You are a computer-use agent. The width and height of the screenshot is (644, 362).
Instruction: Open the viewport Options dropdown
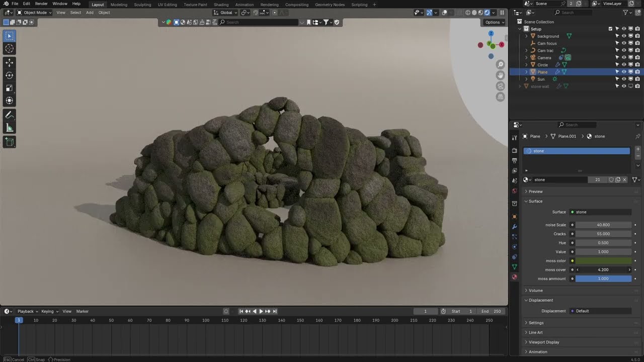[x=494, y=22]
